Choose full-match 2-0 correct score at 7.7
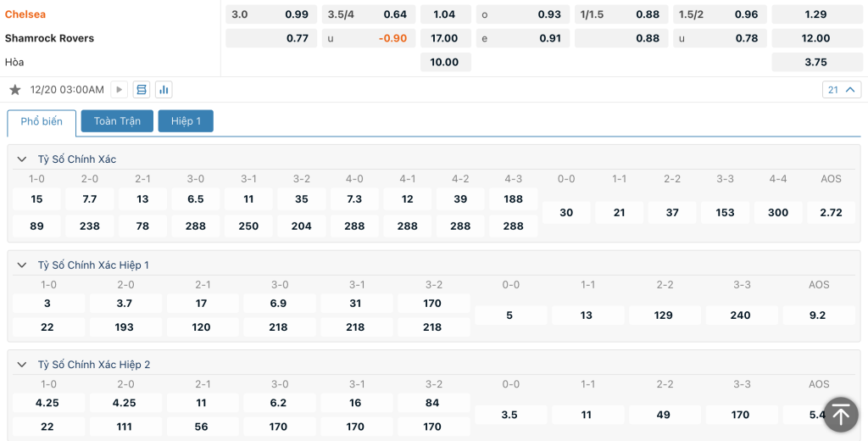Viewport: 868px width, 441px height. 90,199
